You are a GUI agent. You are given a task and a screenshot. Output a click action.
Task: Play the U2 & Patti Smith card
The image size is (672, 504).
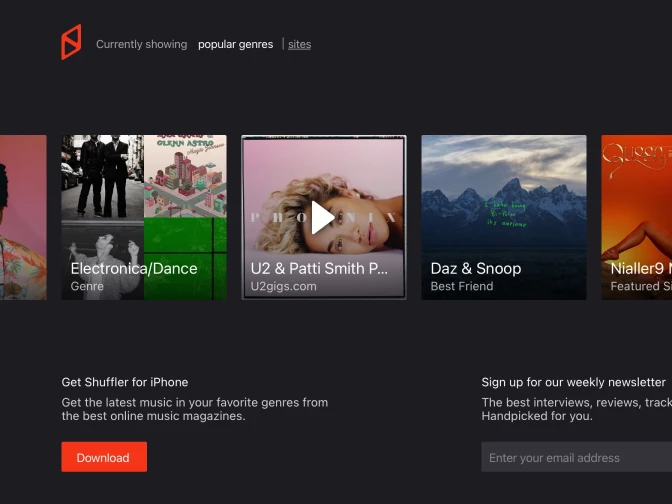[323, 217]
